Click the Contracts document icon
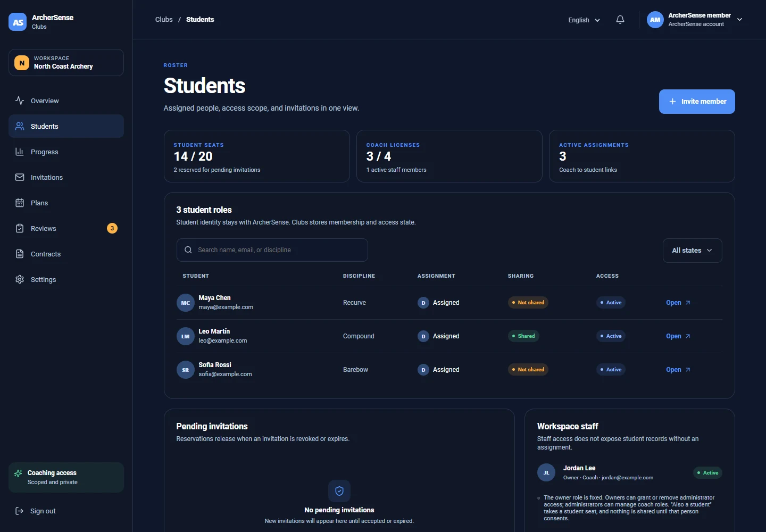 point(20,254)
